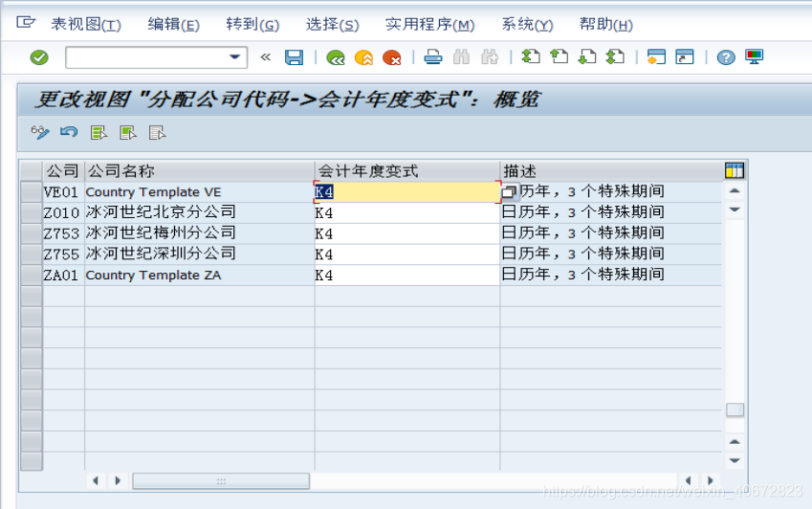
Task: Click the Create New Session icon
Action: [x=656, y=57]
